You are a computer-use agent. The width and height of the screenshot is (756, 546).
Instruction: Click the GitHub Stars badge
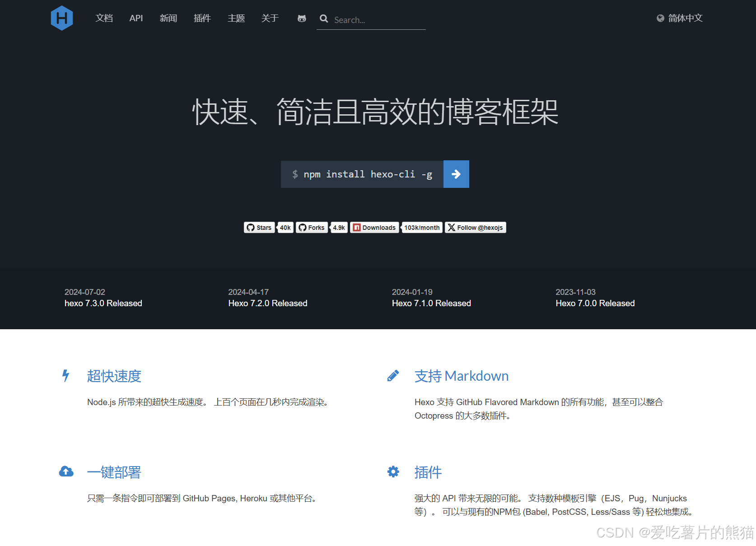tap(259, 228)
